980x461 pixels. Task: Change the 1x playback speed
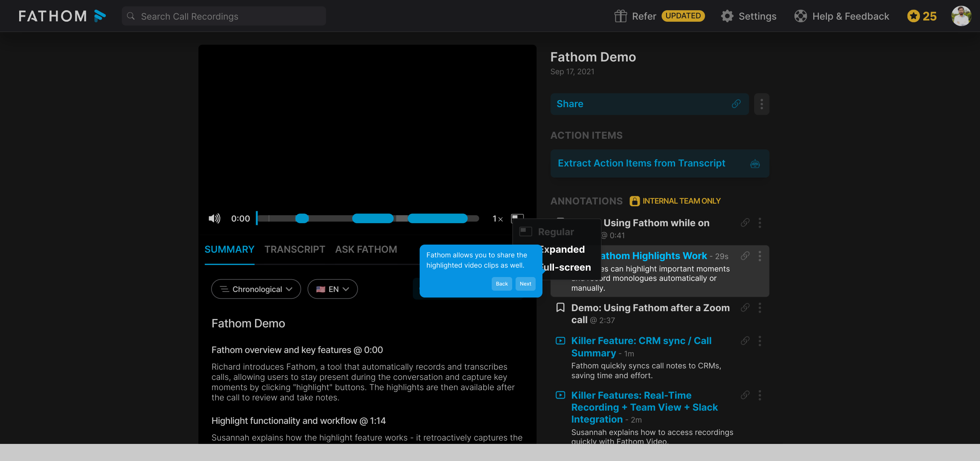click(498, 219)
